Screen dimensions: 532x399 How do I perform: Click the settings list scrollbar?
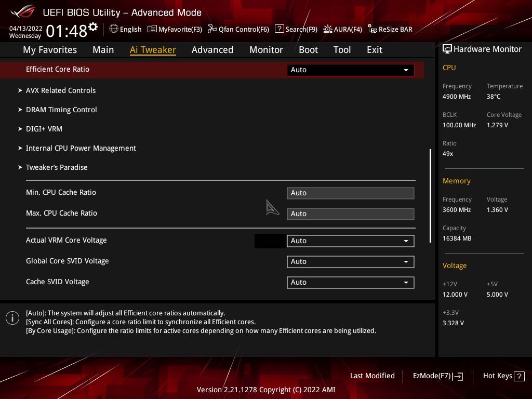(430, 195)
